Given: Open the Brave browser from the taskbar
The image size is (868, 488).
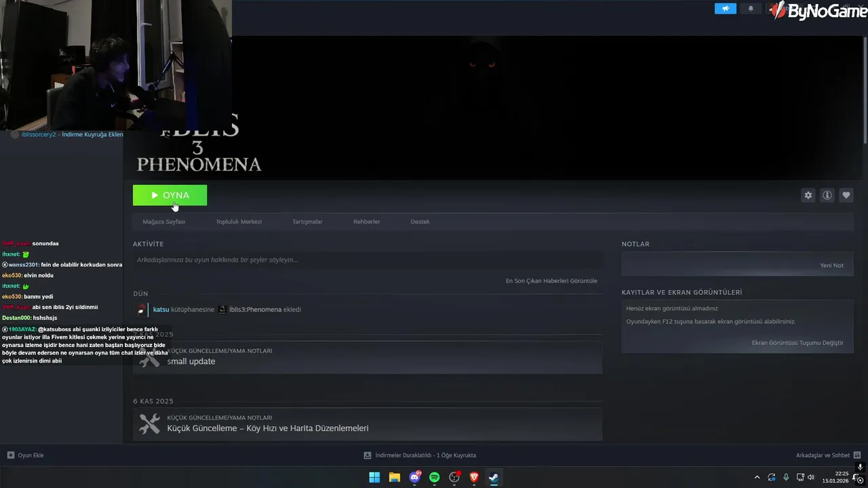Looking at the screenshot, I should [x=474, y=477].
